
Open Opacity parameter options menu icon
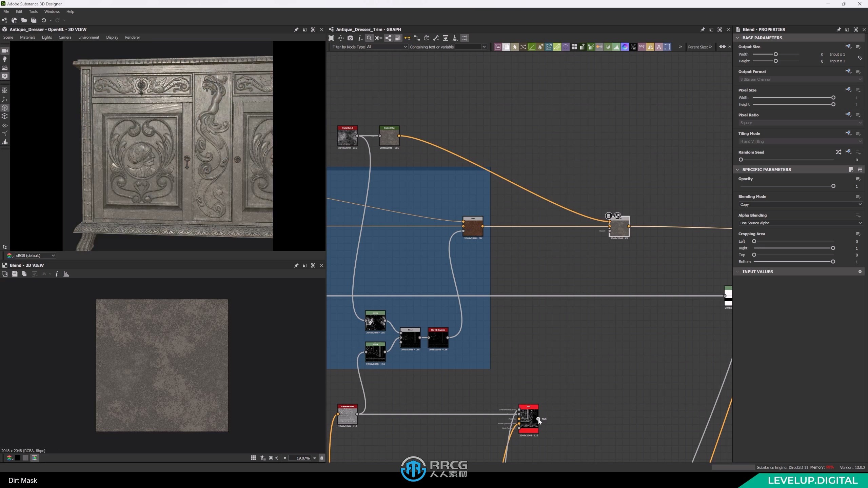pos(858,179)
